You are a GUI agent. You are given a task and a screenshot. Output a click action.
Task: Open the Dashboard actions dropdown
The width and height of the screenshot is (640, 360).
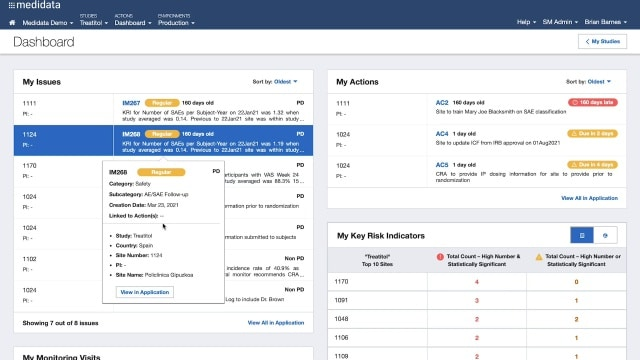pos(133,23)
